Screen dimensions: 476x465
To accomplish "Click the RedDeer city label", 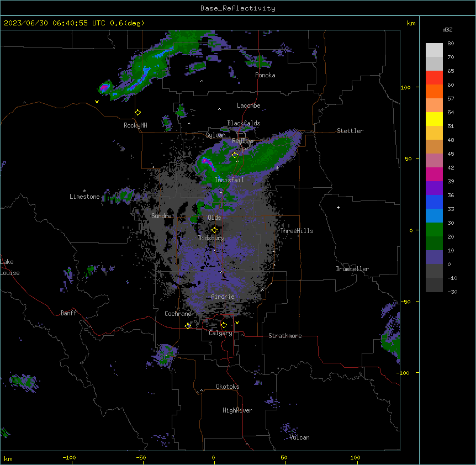I will click(243, 141).
